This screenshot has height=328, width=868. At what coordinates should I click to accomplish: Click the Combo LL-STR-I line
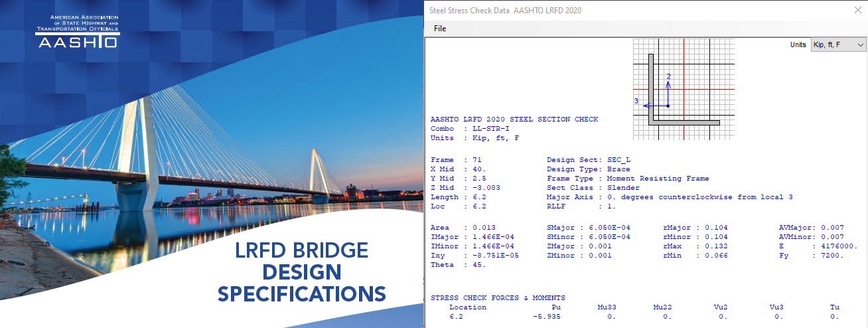tap(470, 129)
